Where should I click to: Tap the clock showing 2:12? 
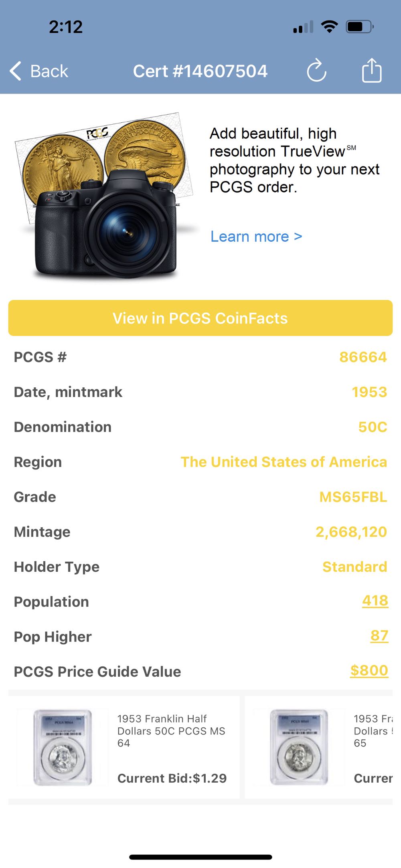tap(66, 27)
